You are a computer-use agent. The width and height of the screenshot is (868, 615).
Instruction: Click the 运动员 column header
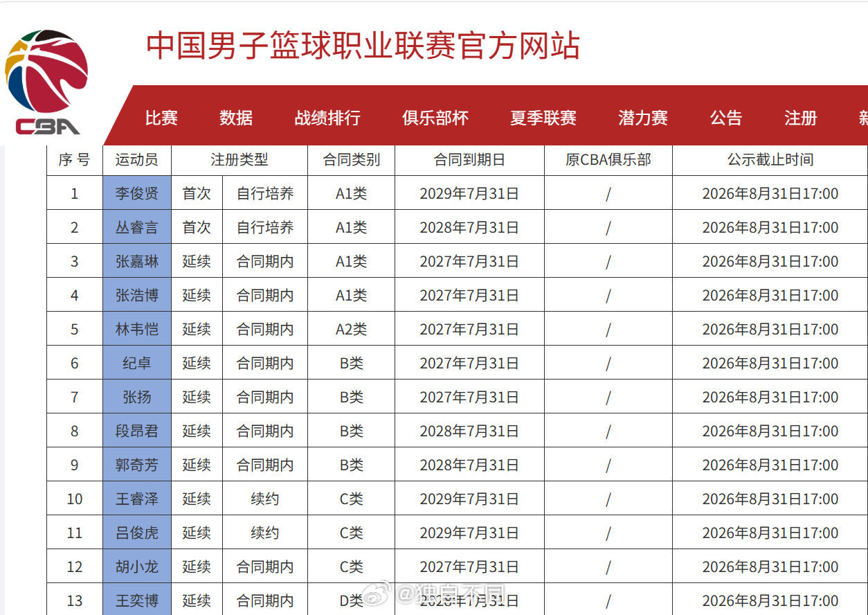coord(137,160)
